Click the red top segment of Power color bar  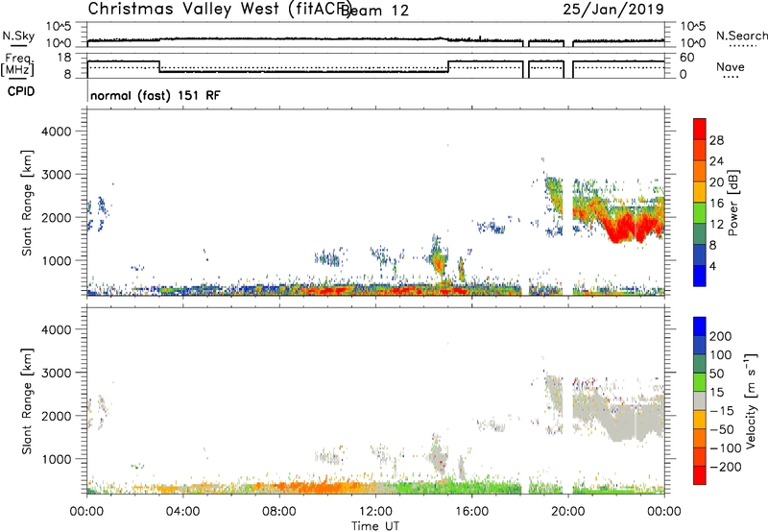(700, 129)
